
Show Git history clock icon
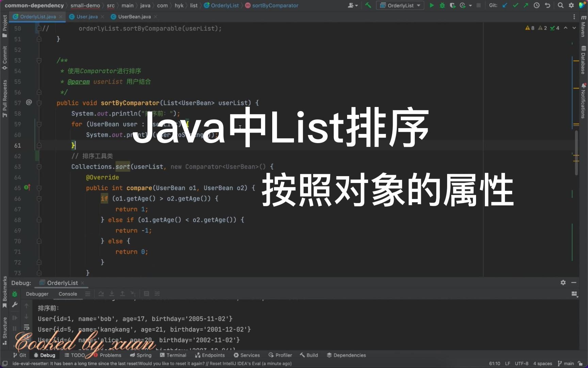point(537,5)
